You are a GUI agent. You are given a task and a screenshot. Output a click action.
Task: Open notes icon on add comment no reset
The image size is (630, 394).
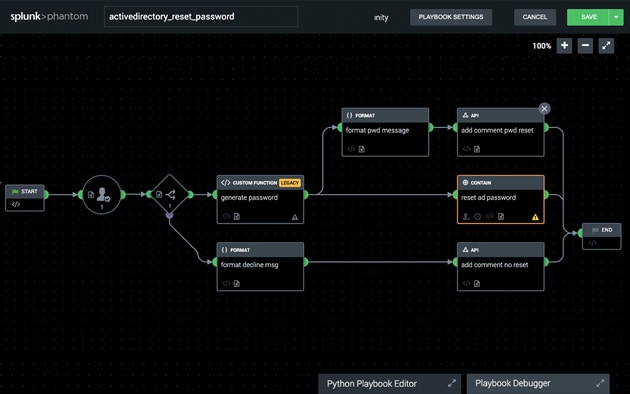(x=477, y=284)
